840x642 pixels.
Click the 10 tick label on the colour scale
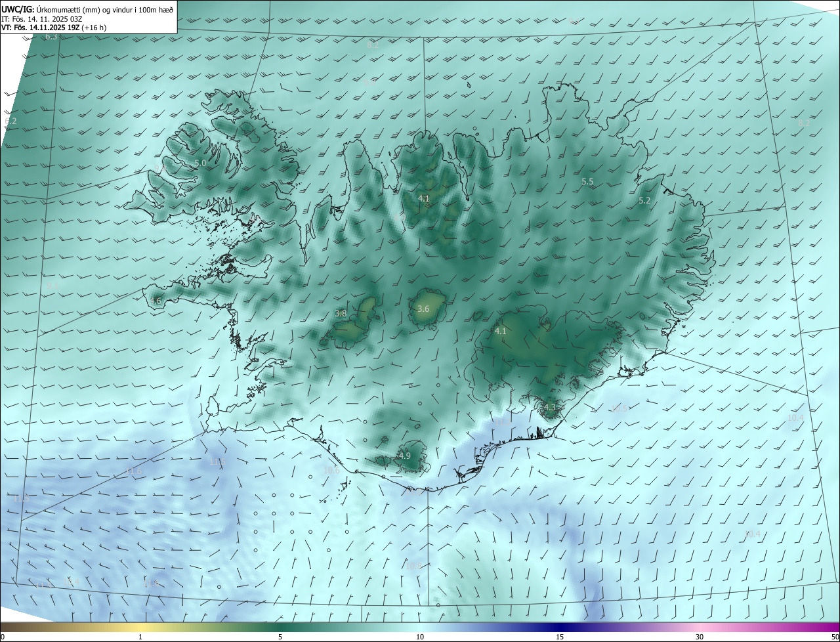click(420, 637)
